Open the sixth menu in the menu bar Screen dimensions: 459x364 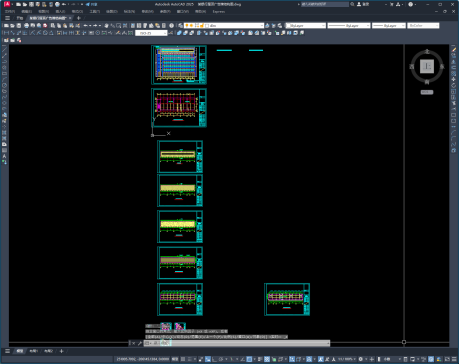point(95,11)
